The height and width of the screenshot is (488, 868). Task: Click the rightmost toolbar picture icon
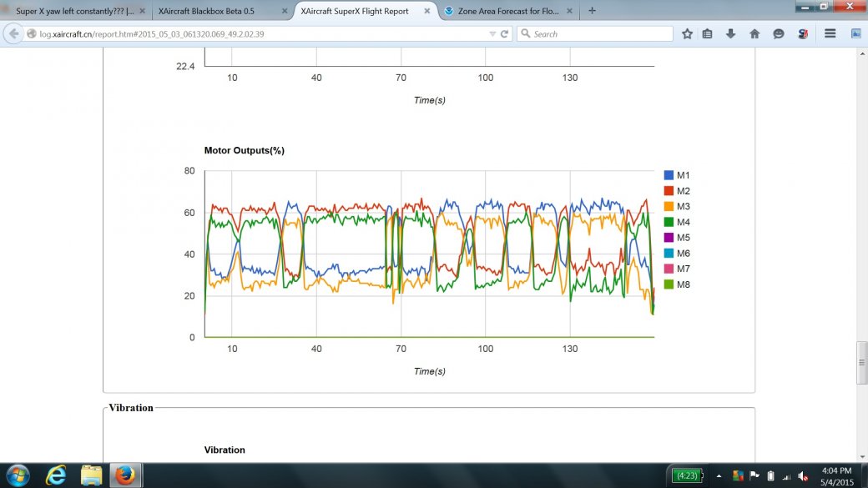(x=855, y=33)
